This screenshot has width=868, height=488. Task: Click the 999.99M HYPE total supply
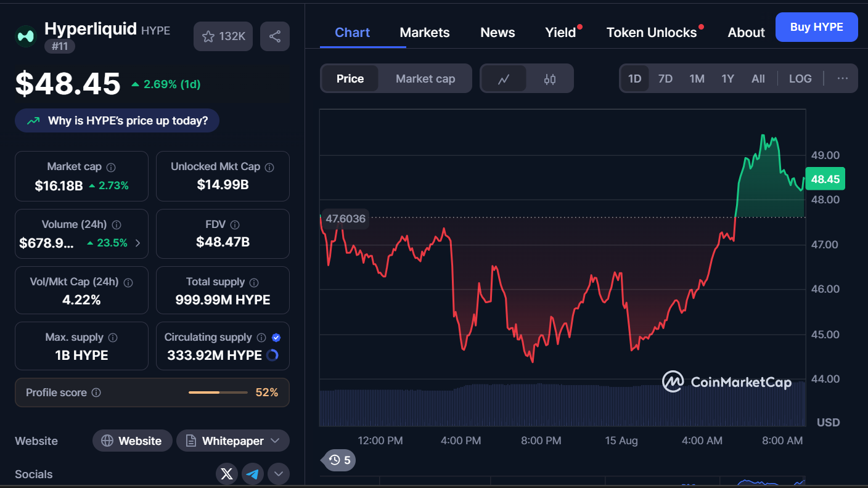(x=223, y=300)
